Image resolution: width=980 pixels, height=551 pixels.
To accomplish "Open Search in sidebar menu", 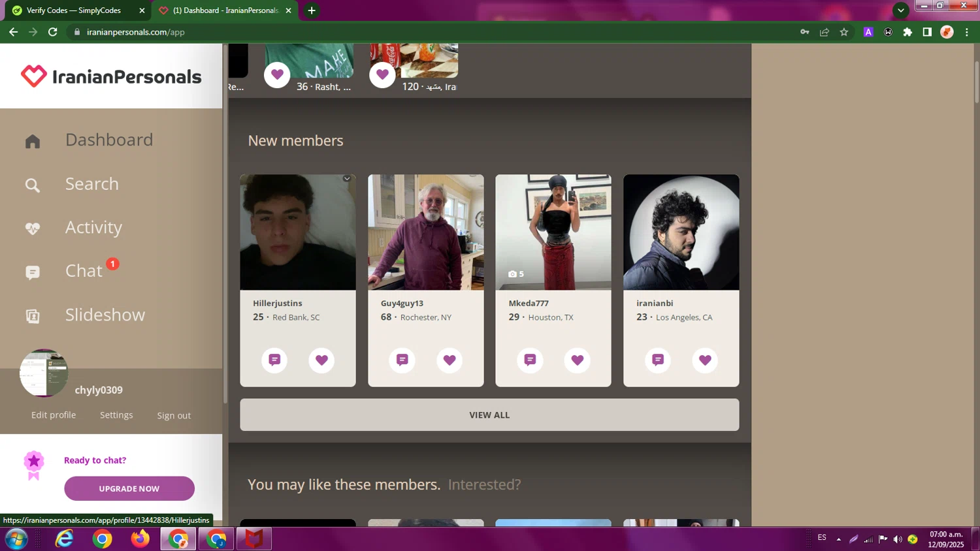I will point(92,183).
